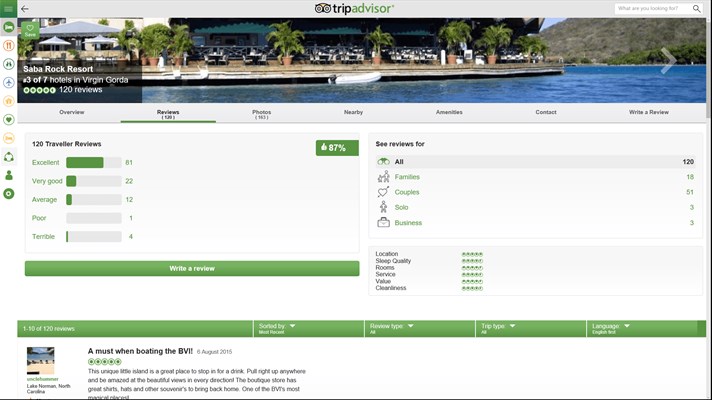Click the All reviews binoculars icon
This screenshot has width=712, height=400.
click(x=383, y=161)
